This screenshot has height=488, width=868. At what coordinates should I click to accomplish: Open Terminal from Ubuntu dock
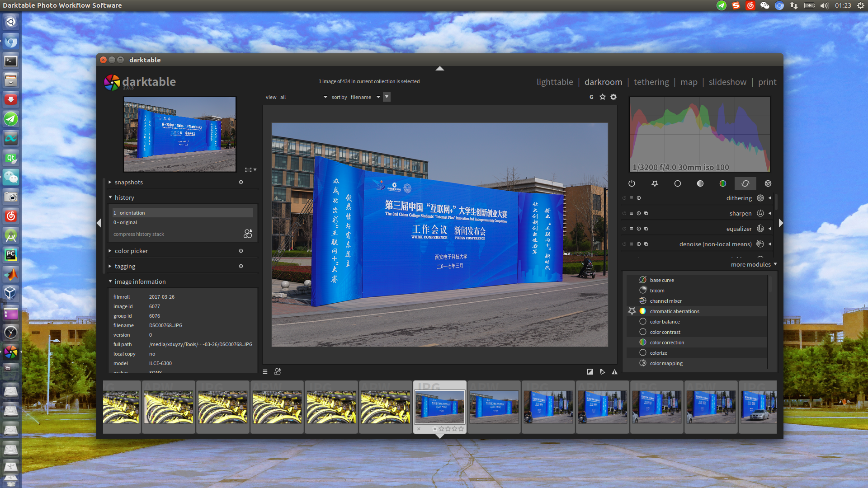click(11, 61)
